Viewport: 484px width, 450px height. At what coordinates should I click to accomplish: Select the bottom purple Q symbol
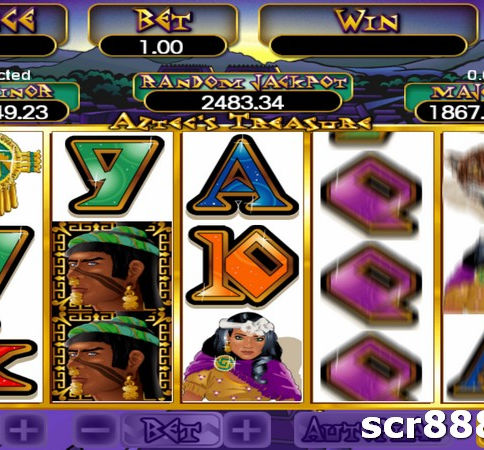coord(371,367)
